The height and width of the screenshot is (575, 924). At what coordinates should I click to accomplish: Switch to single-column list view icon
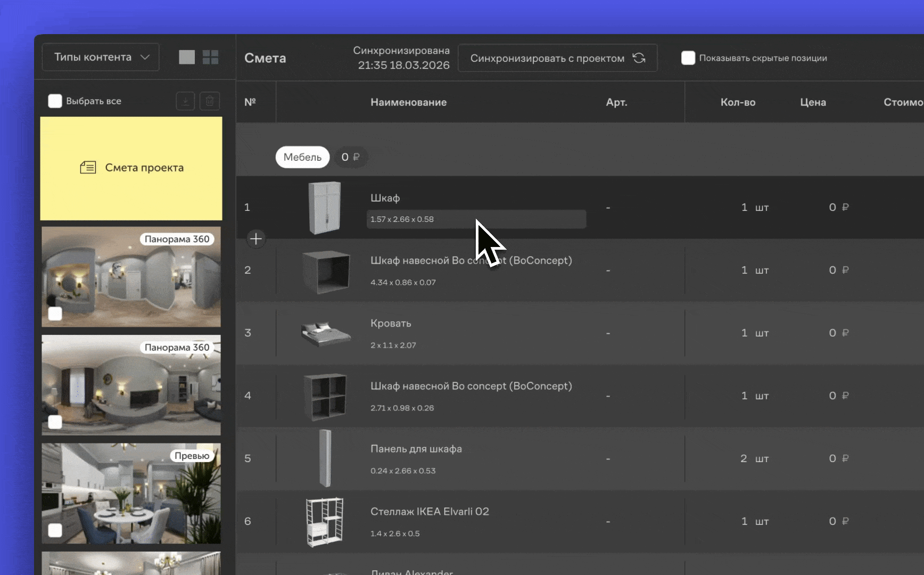tap(187, 57)
